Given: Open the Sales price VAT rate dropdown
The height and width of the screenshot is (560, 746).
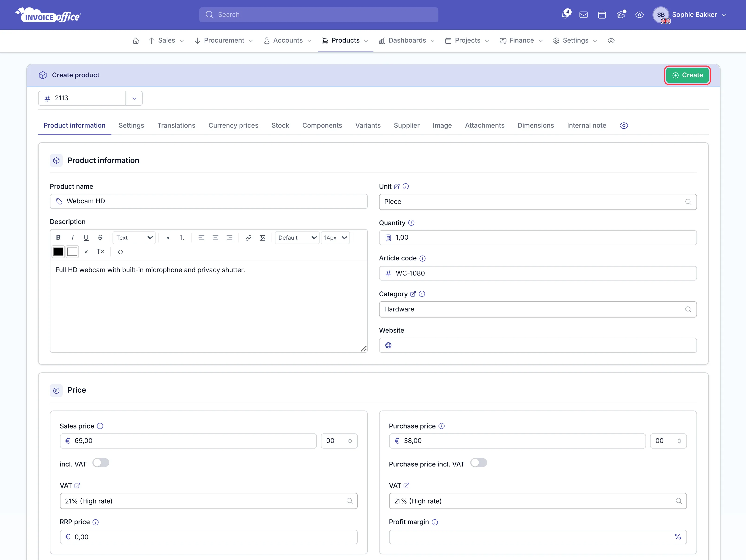Looking at the screenshot, I should click(208, 501).
